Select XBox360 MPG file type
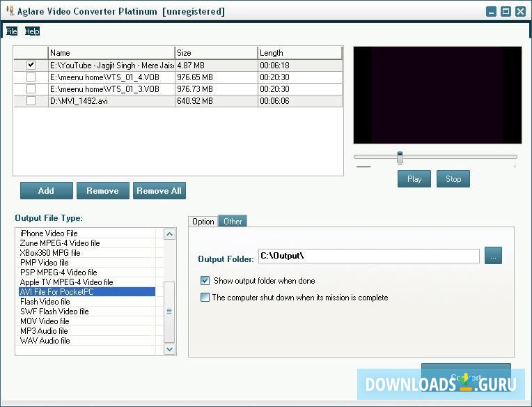 click(x=87, y=253)
